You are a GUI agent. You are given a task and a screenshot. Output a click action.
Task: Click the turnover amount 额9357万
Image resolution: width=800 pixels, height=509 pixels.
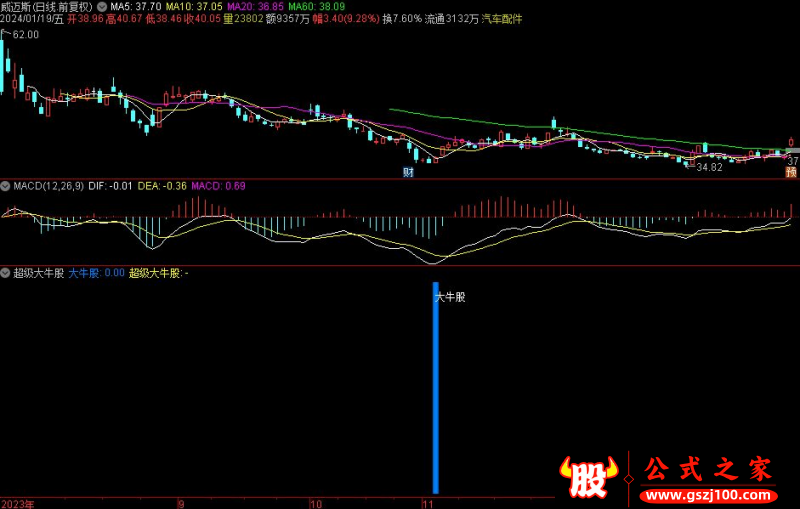[x=288, y=19]
